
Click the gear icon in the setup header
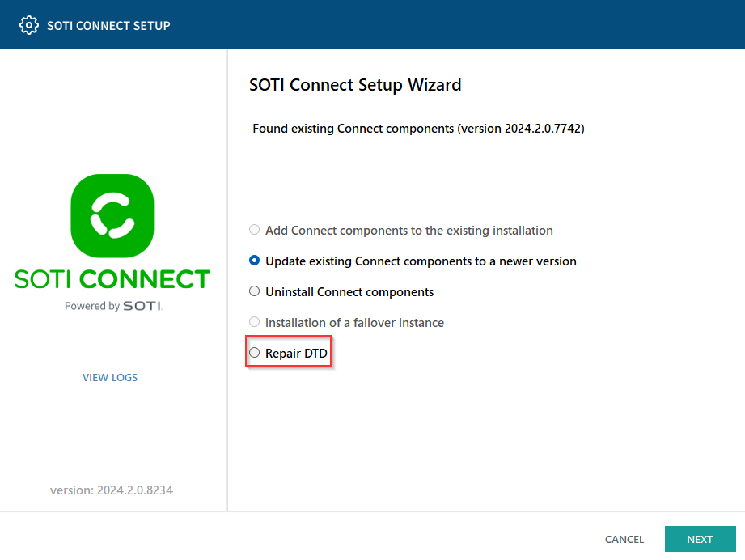click(x=28, y=25)
